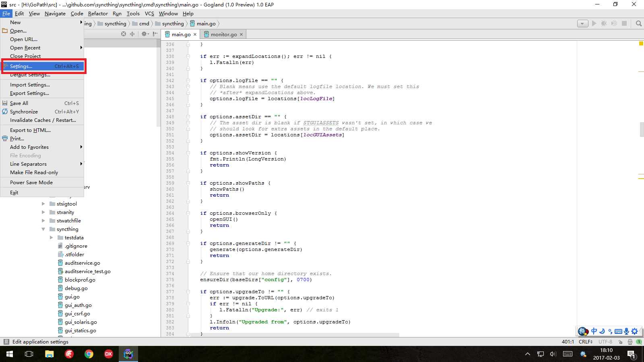Toggle Power Save Mode
Image resolution: width=644 pixels, height=362 pixels.
pyautogui.click(x=42, y=183)
